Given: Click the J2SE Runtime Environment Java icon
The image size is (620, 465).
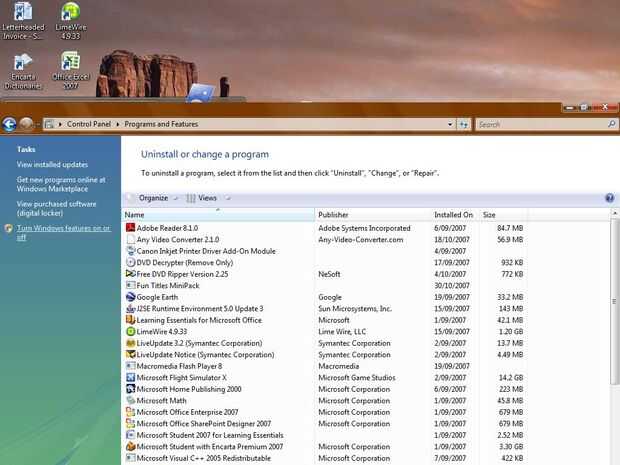Looking at the screenshot, I should (x=130, y=308).
